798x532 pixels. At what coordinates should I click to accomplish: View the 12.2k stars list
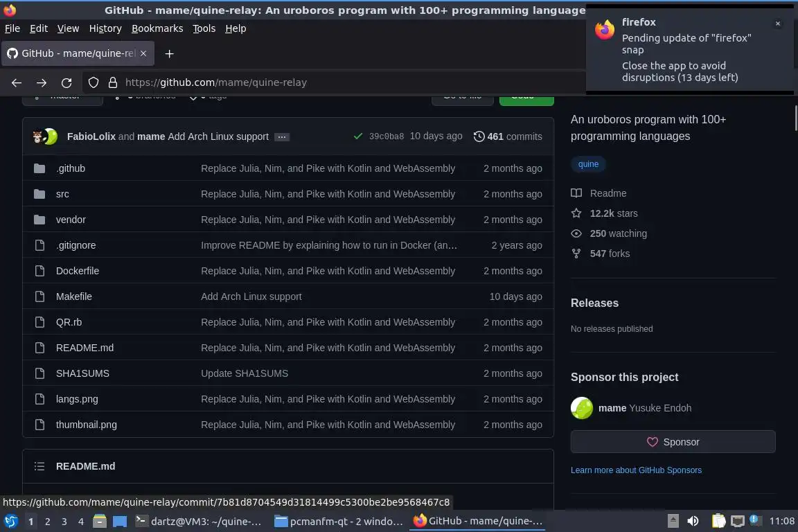[604, 213]
